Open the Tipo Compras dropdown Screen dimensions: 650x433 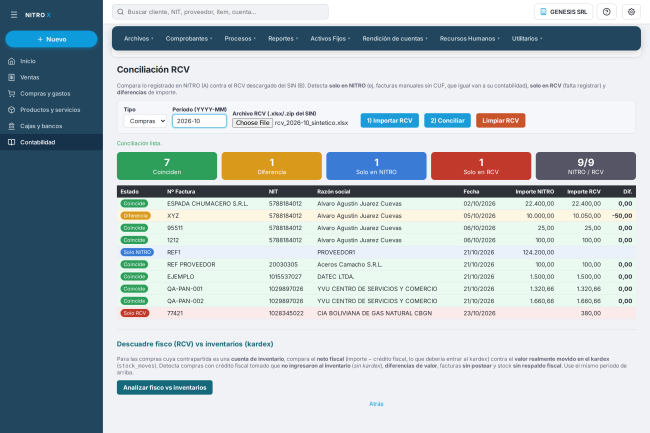tap(145, 121)
